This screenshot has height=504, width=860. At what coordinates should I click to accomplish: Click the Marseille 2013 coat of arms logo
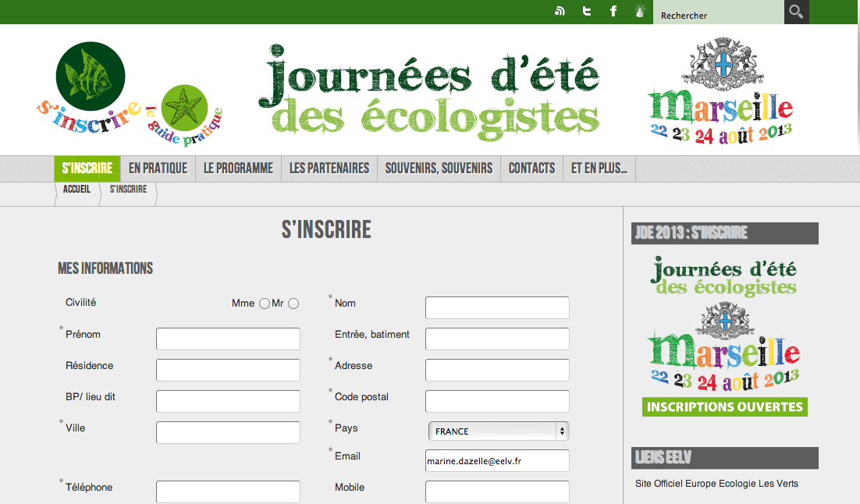pos(721,91)
